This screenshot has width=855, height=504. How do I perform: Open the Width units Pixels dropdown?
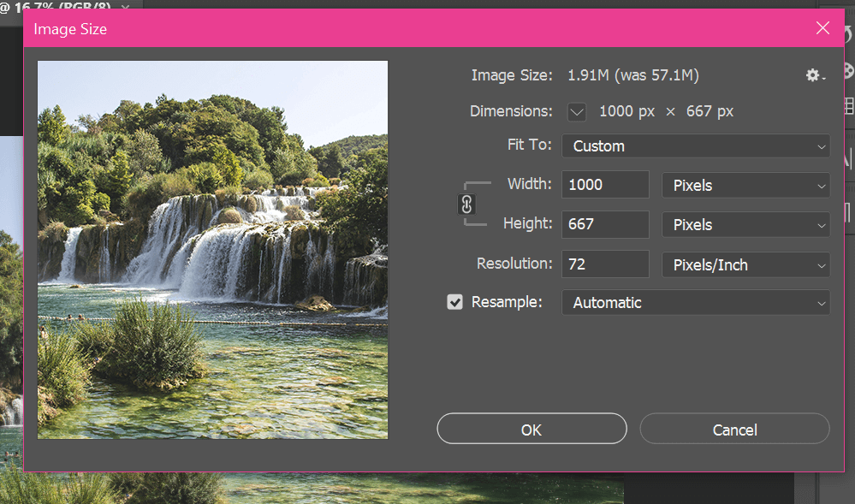(745, 185)
